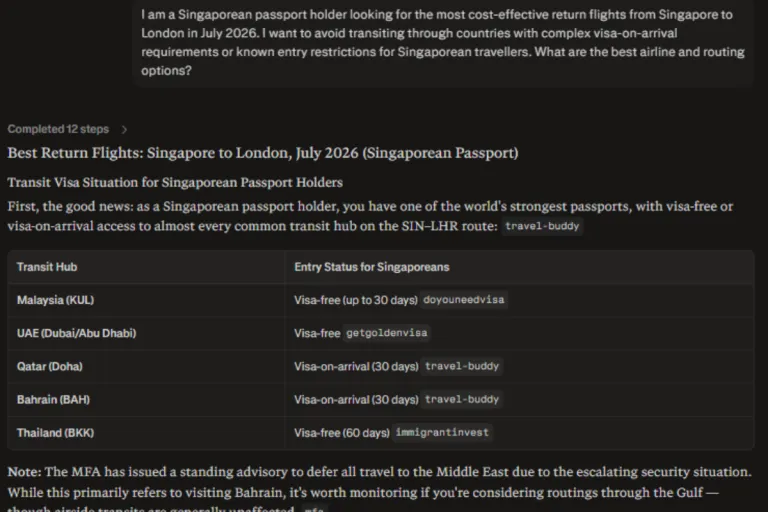Open the immigrantinvest source chip
The width and height of the screenshot is (768, 512).
tap(443, 433)
